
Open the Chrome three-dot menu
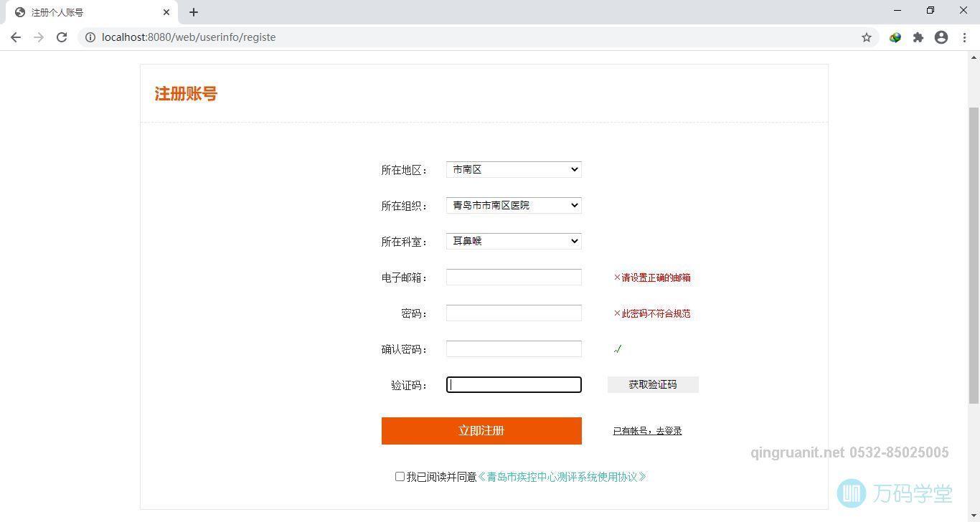coord(965,37)
